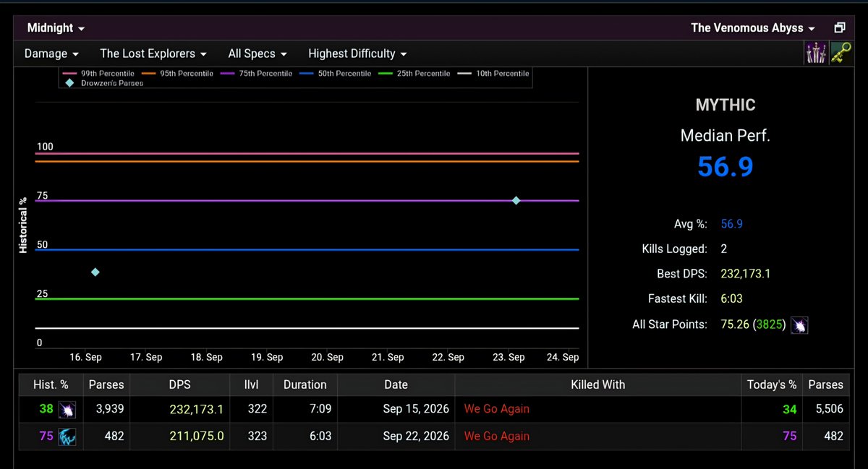Sort by the Today's % column header
This screenshot has height=469, width=868.
click(x=771, y=384)
